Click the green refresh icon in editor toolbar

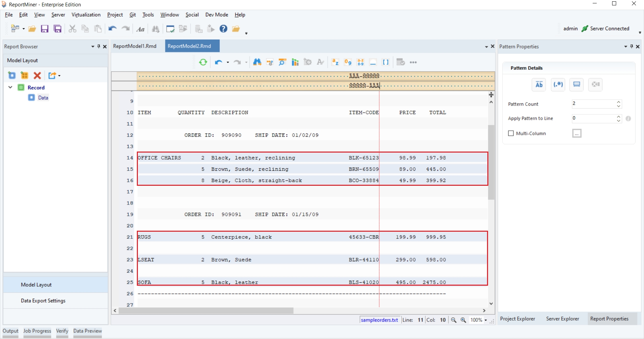click(x=203, y=62)
